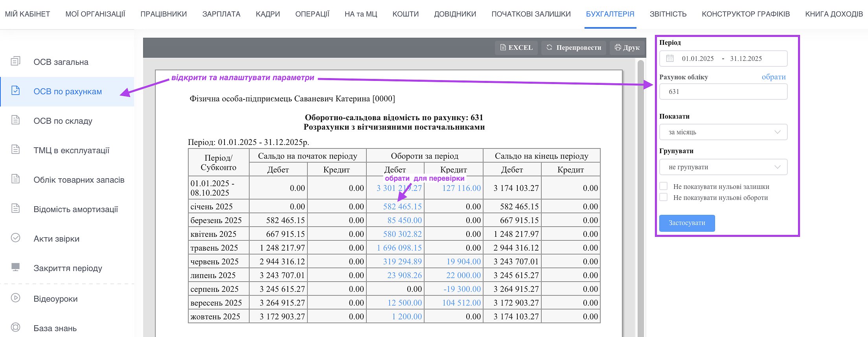868x337 pixels.
Task: Click the ОСВ загальна sidebar icon
Action: pyautogui.click(x=15, y=61)
